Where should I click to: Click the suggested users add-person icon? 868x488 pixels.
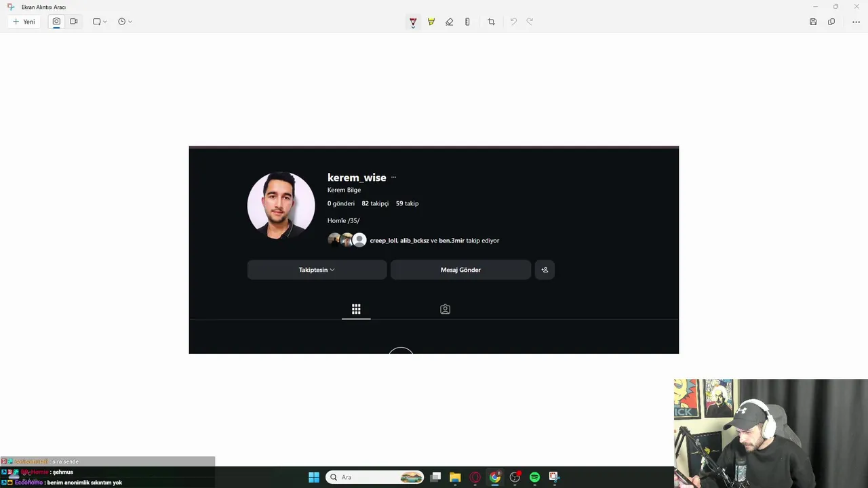click(545, 270)
